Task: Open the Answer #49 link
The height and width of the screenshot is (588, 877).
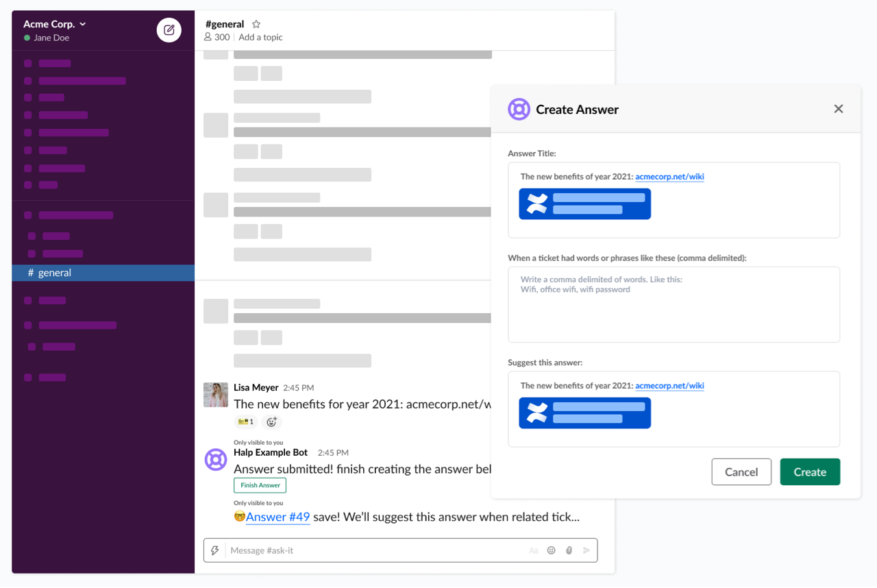Action: tap(277, 517)
